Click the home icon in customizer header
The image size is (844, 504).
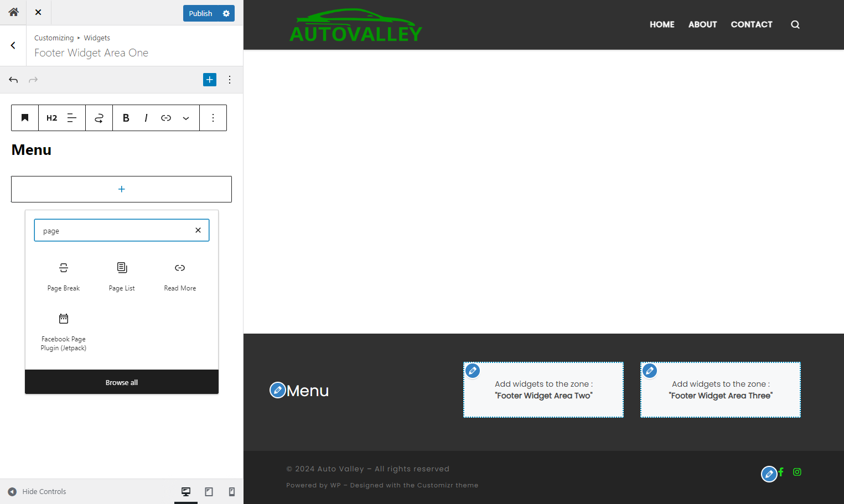coord(13,12)
